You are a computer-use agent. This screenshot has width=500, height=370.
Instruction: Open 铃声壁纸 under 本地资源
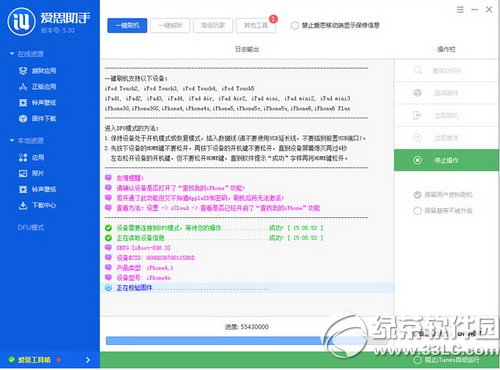point(37,189)
